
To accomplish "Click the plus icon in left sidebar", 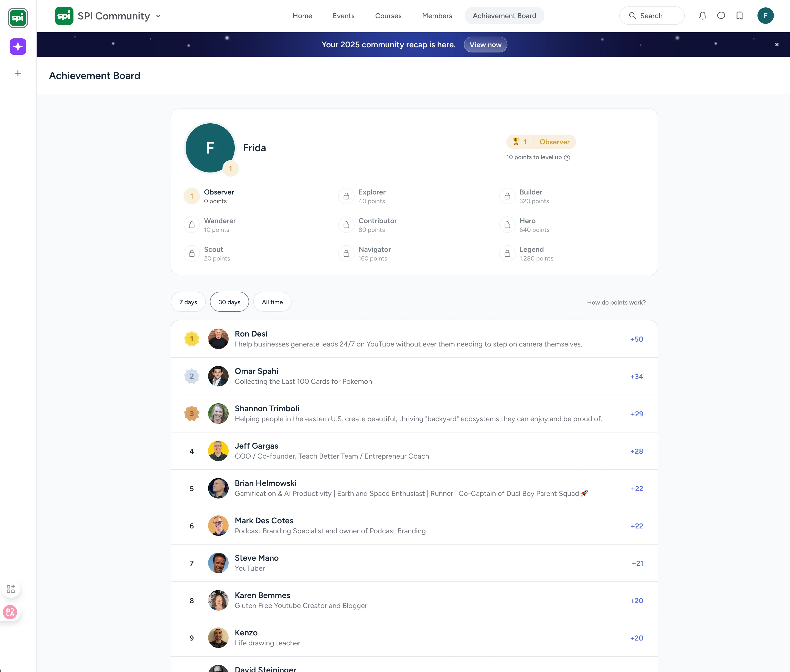I will 18,73.
